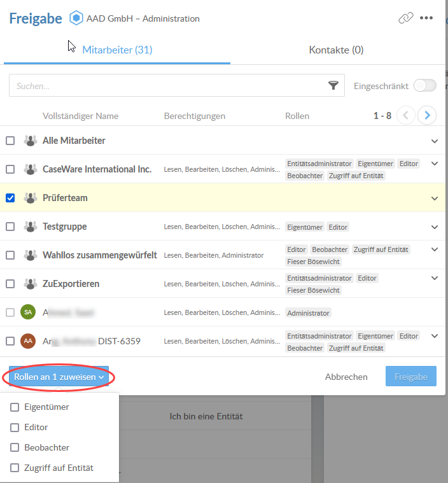448x483 pixels.
Task: Click the AAD GmbH entity hexagon icon
Action: [76, 18]
